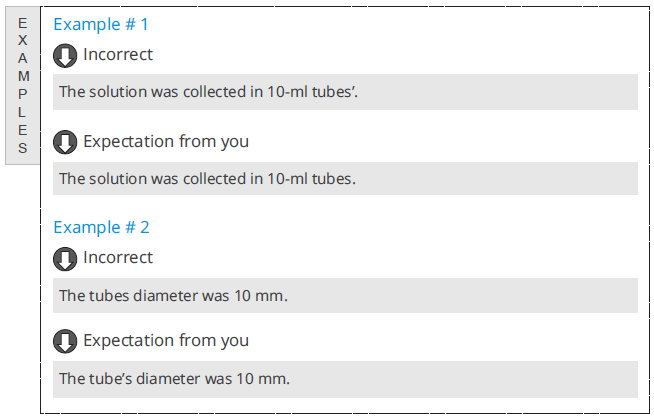This screenshot has width=654, height=418.
Task: Click the EXAMPLES vertical side tab
Action: pos(23,86)
